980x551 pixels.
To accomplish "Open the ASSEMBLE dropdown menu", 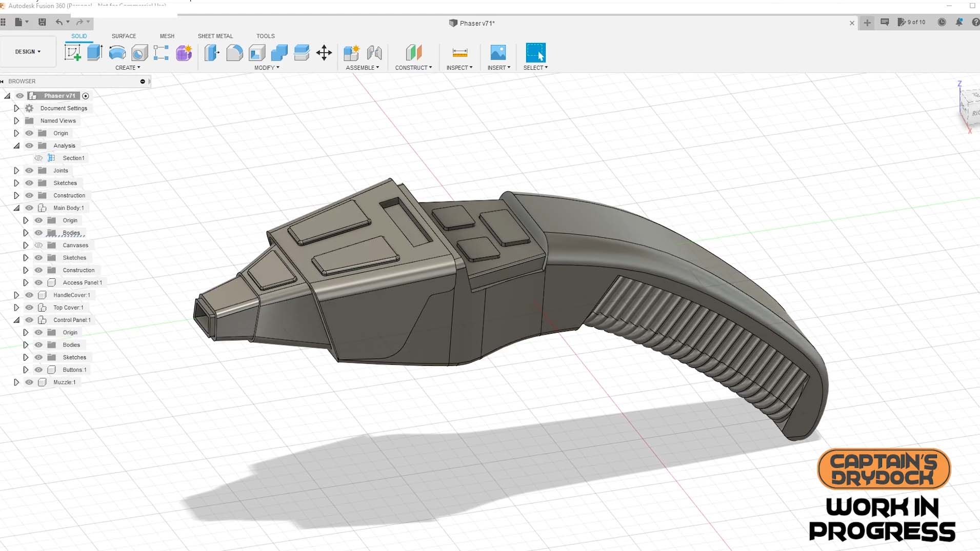I will pos(363,68).
